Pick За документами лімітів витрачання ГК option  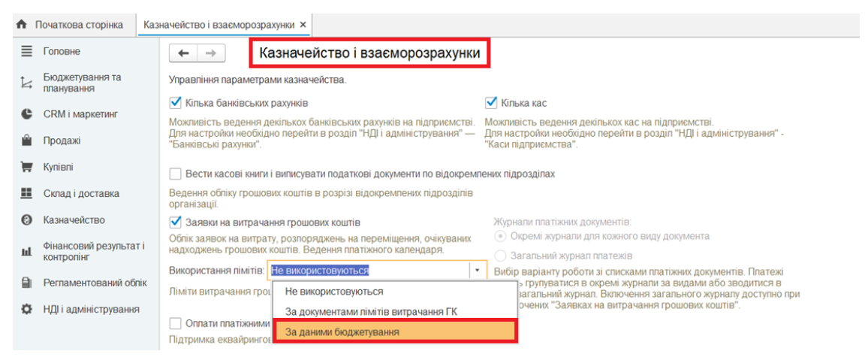pyautogui.click(x=371, y=311)
